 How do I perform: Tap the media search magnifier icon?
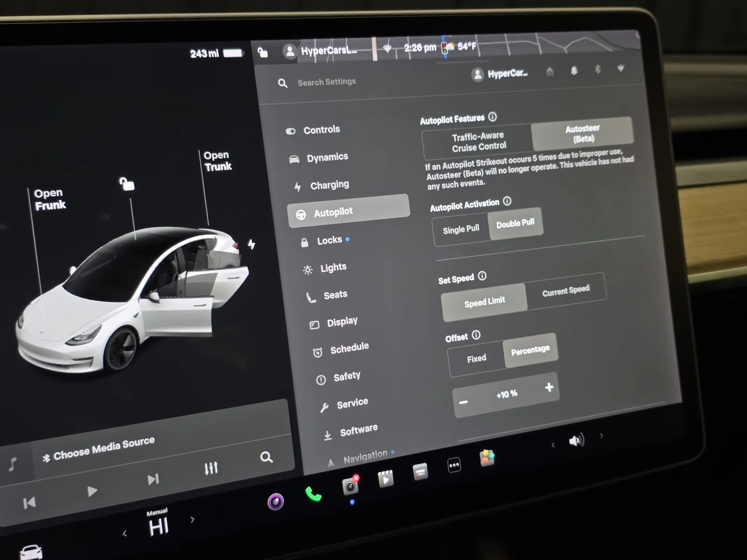tap(266, 457)
